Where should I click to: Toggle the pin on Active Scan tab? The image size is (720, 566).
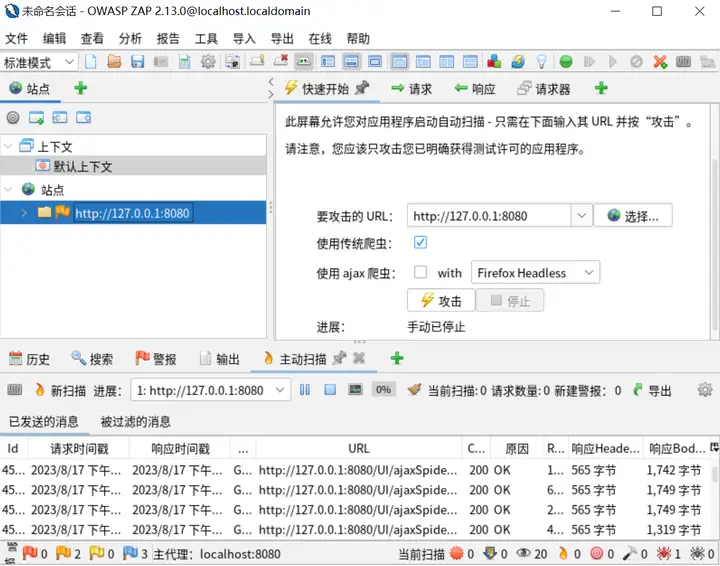click(339, 358)
